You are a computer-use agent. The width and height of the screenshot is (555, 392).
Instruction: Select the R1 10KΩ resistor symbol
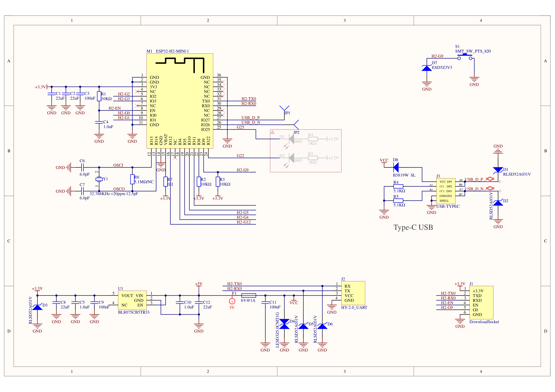(99, 96)
